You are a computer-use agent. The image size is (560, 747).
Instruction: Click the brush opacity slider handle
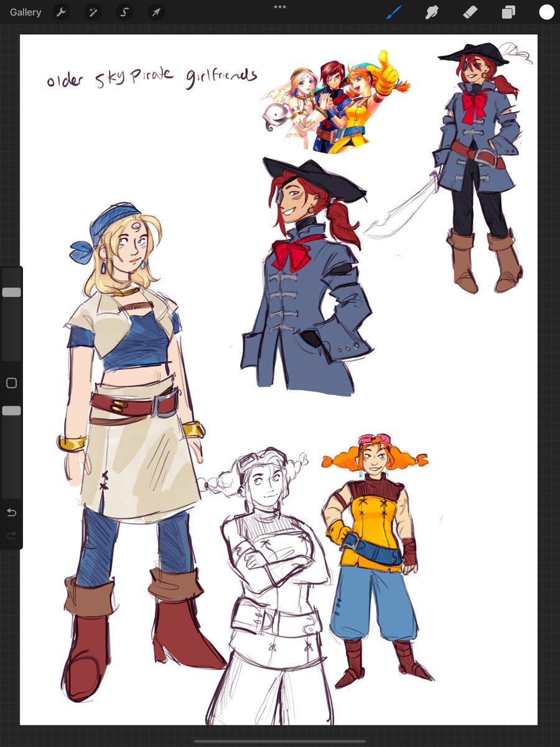(x=11, y=411)
